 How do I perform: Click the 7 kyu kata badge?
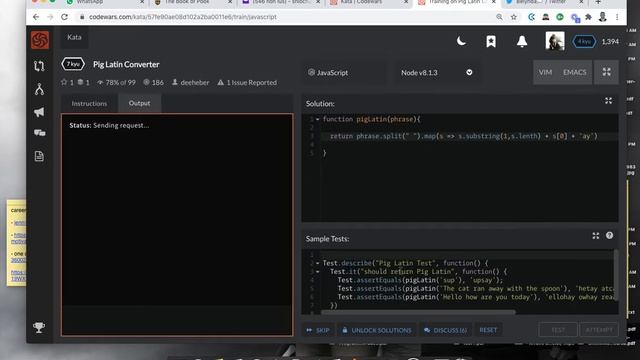pyautogui.click(x=73, y=64)
